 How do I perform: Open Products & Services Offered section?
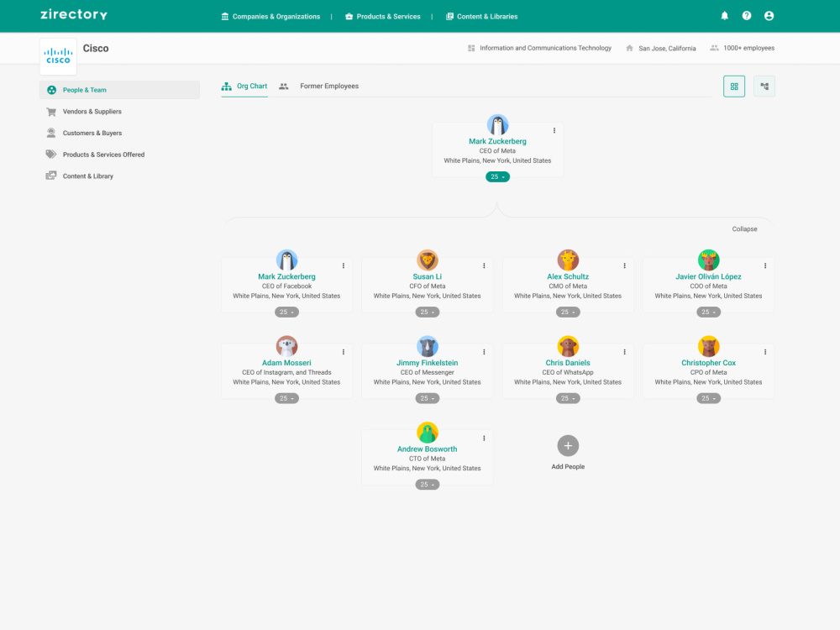103,155
